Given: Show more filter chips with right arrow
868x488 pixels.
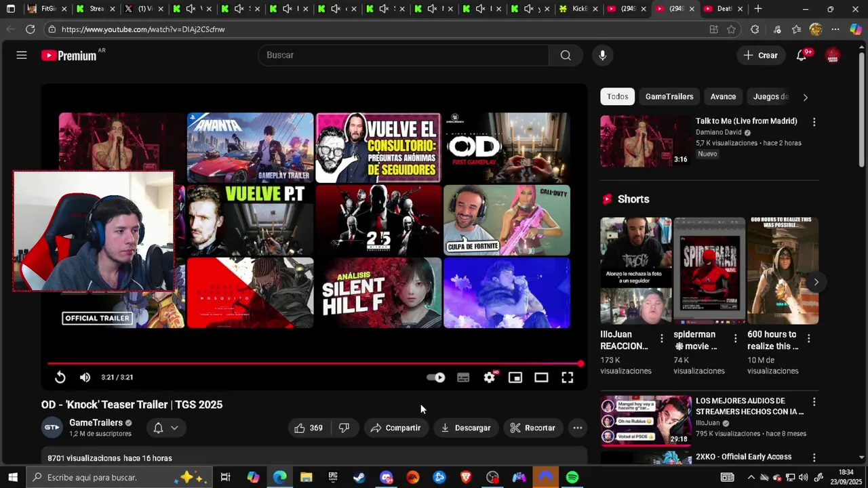Looking at the screenshot, I should tap(805, 97).
